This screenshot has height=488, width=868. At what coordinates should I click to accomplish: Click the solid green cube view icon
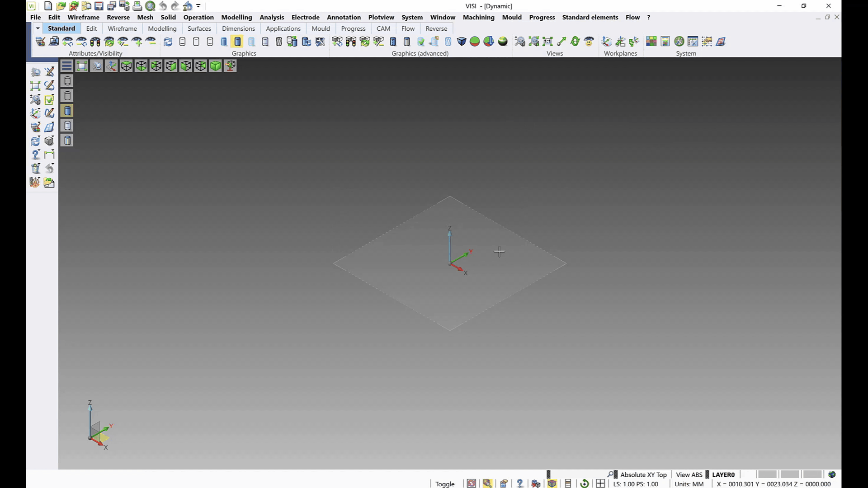(215, 66)
